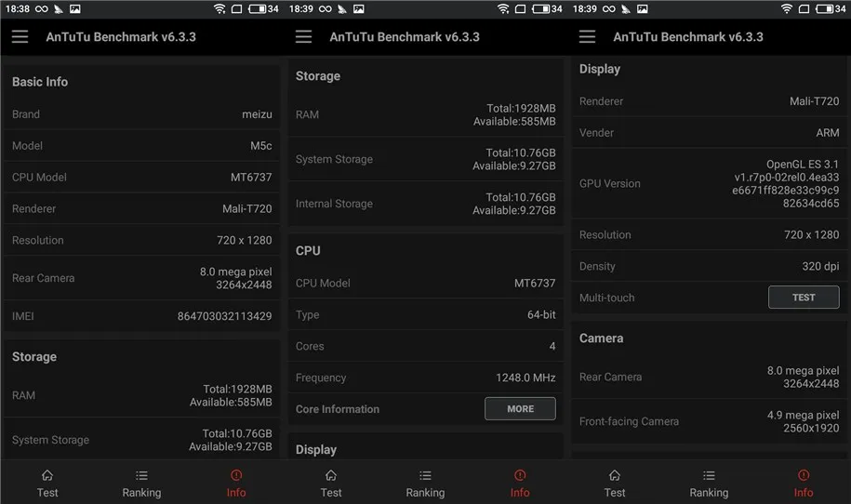Tap the Ranking list icon below Basic Info screen

tap(141, 475)
